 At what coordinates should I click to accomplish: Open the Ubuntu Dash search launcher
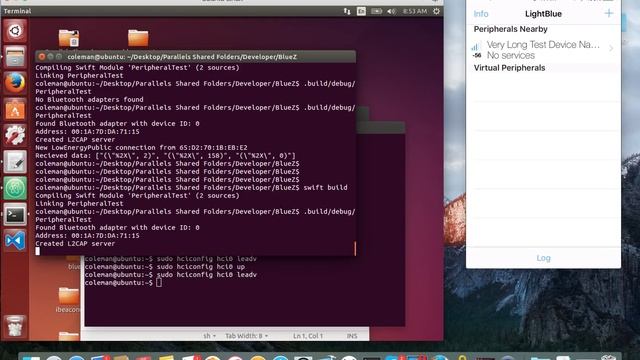point(15,31)
